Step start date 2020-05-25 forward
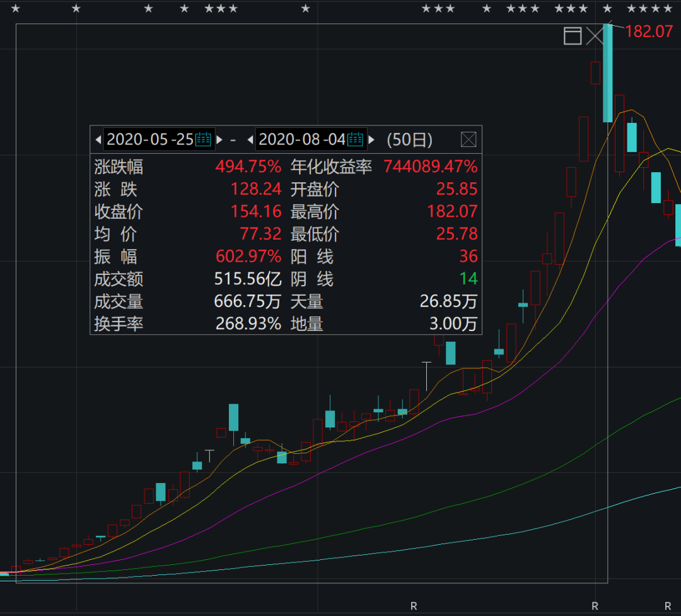 click(219, 139)
